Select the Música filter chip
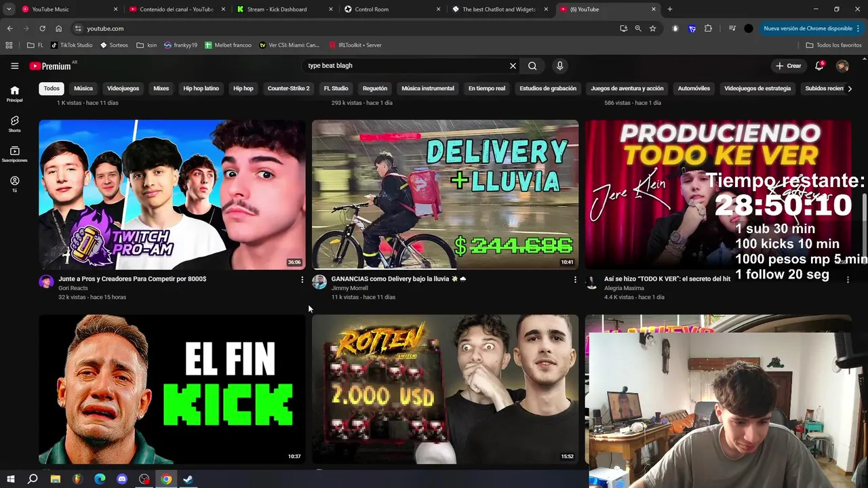 pos(83,88)
